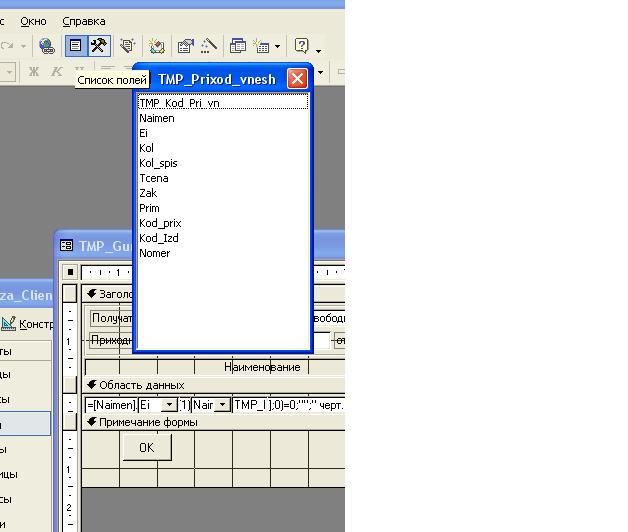Open the toolbar options arrow after Help
The image size is (628, 532).
318,51
